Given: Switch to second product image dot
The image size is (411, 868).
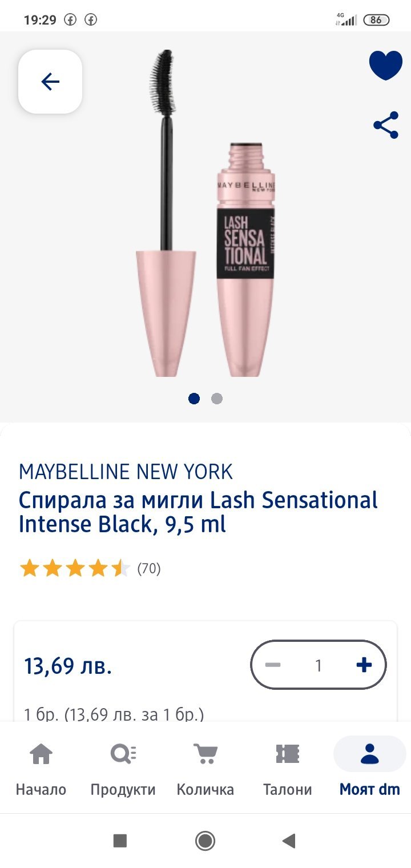Looking at the screenshot, I should point(217,399).
